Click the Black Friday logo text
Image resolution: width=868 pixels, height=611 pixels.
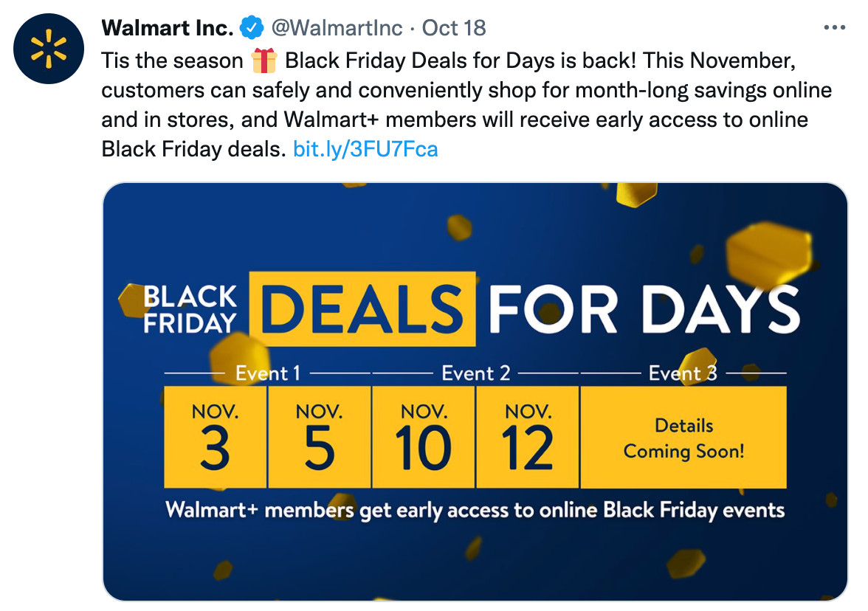190,310
